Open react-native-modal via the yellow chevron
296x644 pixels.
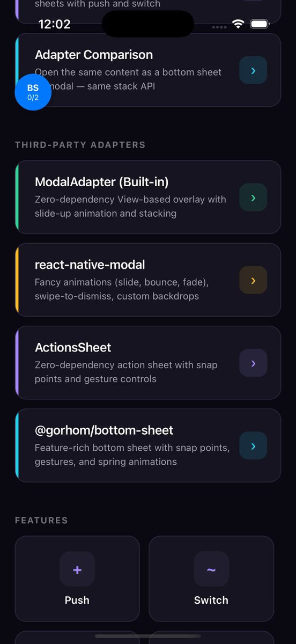[x=253, y=280]
